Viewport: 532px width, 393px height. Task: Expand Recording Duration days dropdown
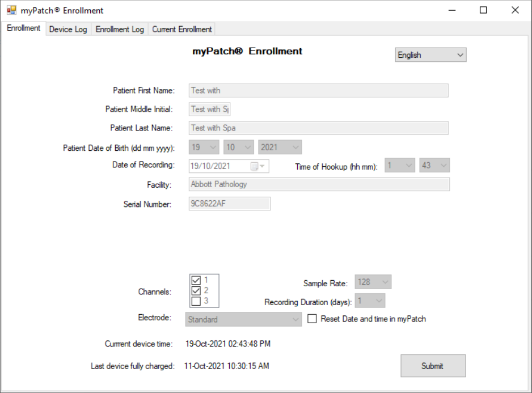(x=370, y=301)
